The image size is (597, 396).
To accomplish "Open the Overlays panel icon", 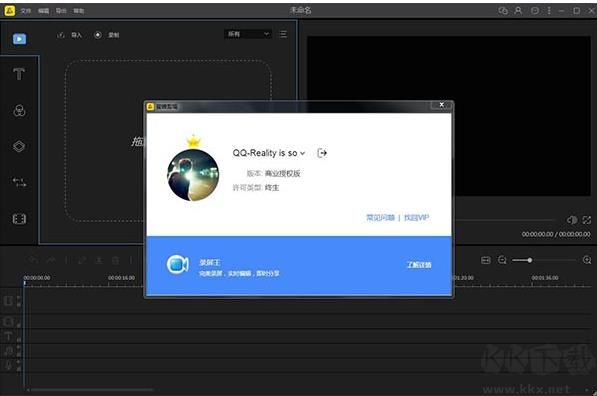I will coord(19,146).
